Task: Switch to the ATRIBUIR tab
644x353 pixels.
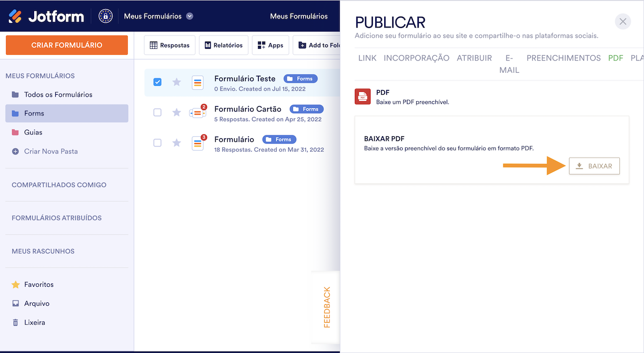Action: 474,58
